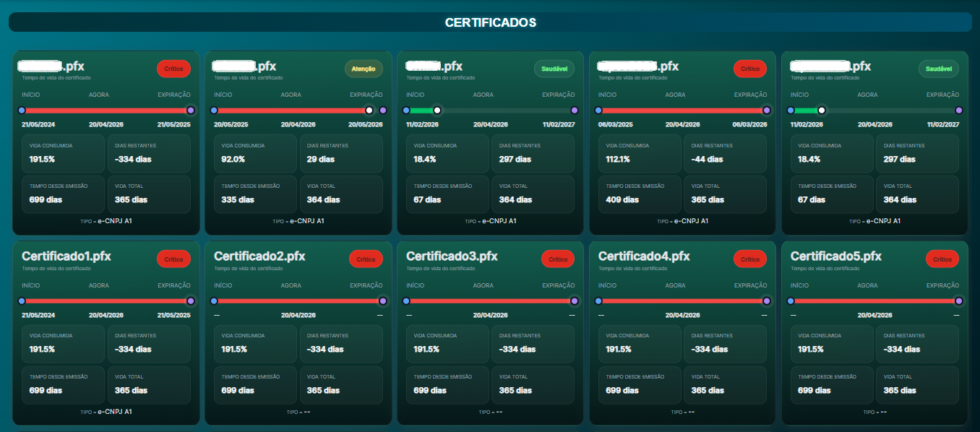Viewport: 980px width, 432px height.
Task: Click AGORA label in Certificado1.pfx card
Action: 99,285
